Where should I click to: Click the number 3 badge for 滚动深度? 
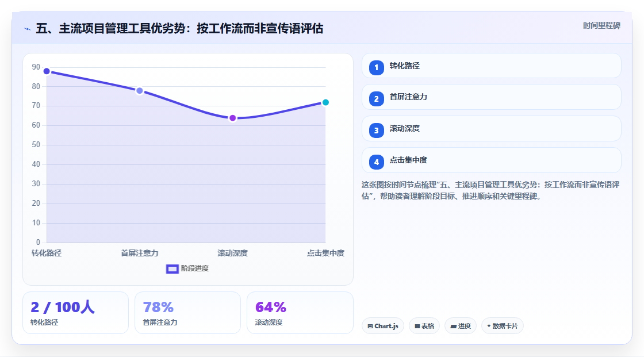376,130
